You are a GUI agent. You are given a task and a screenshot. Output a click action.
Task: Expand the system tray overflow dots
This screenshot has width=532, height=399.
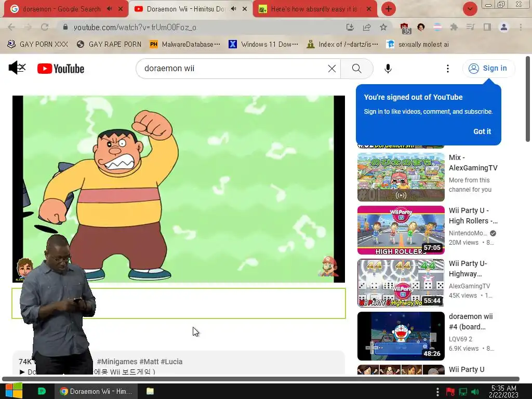click(x=437, y=392)
